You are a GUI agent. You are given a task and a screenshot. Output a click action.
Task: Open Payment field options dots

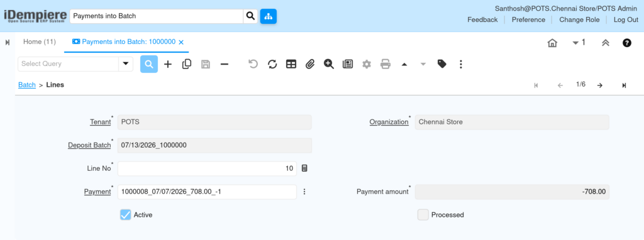(x=304, y=192)
